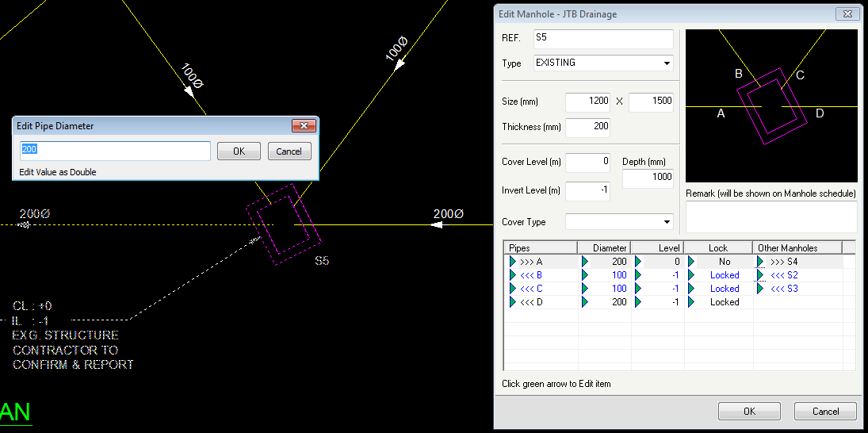Click OK in Edit Pipe Diameter dialog
The width and height of the screenshot is (868, 433).
pyautogui.click(x=239, y=151)
